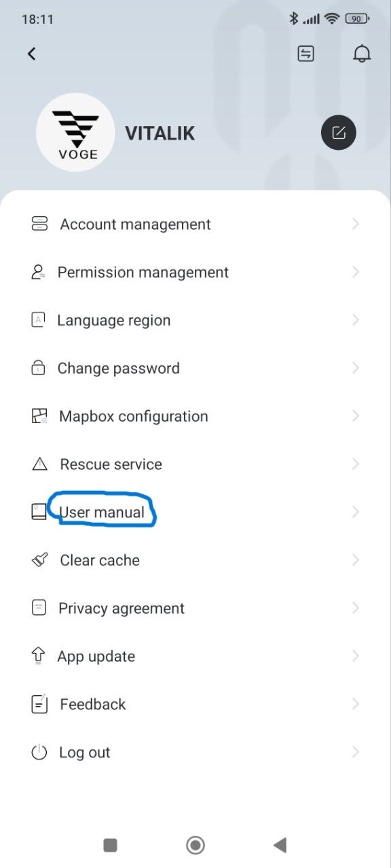Tap the Android home circle button
Screen dimensions: 391x868
tap(195, 845)
